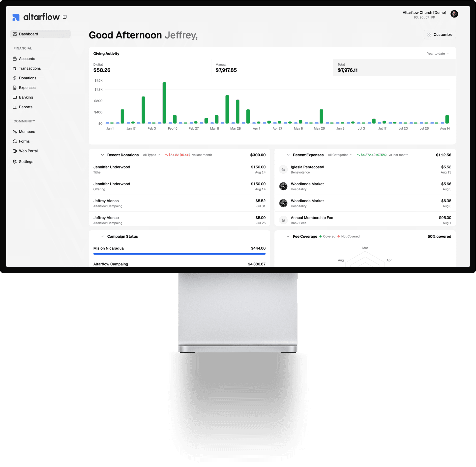The height and width of the screenshot is (467, 476).
Task: Open the All Categories filter dropdown
Action: (340, 155)
